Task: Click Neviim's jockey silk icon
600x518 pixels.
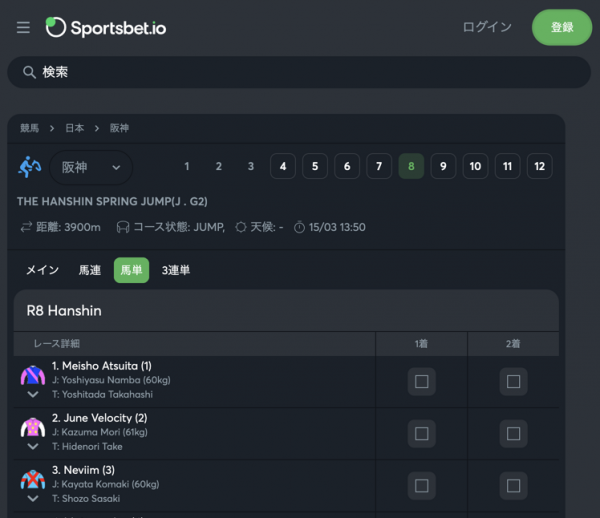Action: (33, 479)
